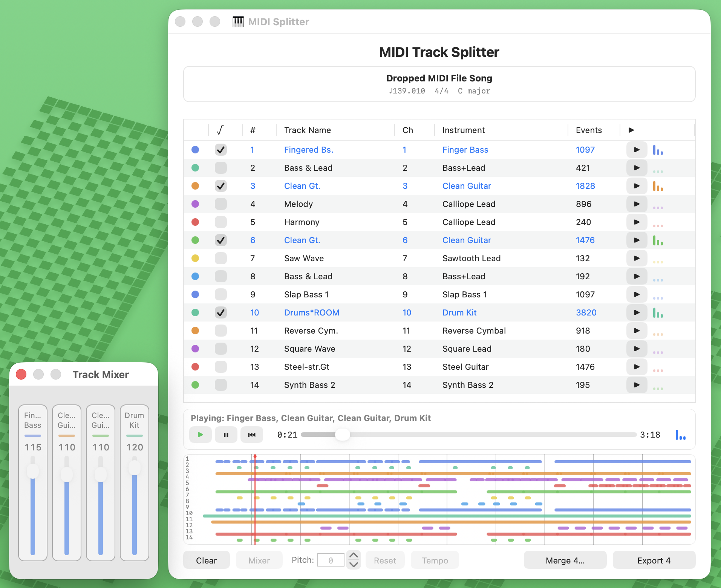Click the level meter icon beside 3:18
The image size is (721, 588).
pyautogui.click(x=680, y=435)
